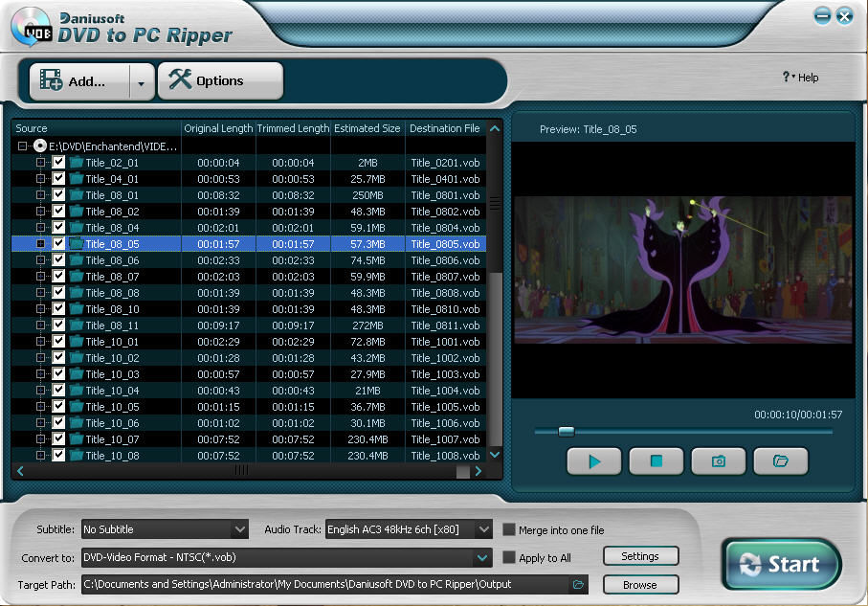This screenshot has height=606, width=868.
Task: Click the Browse button
Action: 640,585
